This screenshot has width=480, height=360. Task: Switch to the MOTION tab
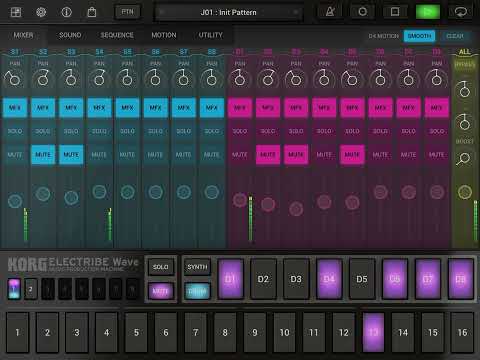[x=164, y=35]
